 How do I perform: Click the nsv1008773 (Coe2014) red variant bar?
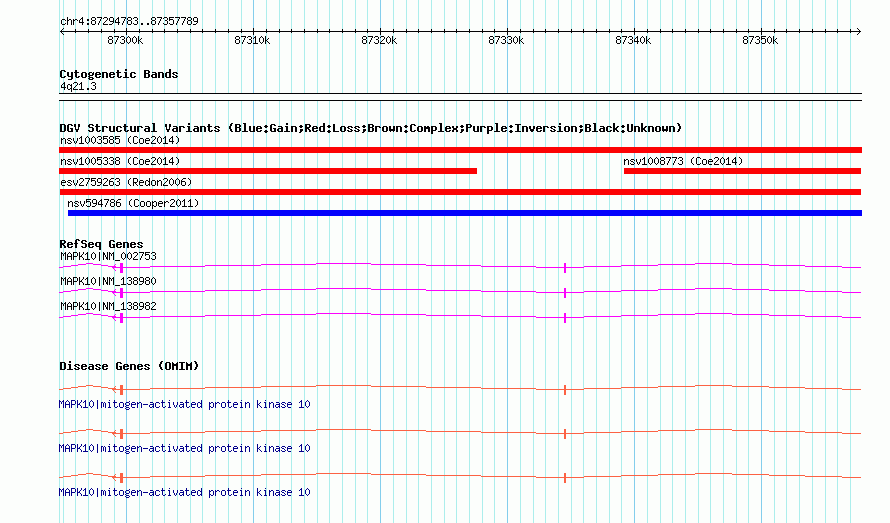click(742, 171)
